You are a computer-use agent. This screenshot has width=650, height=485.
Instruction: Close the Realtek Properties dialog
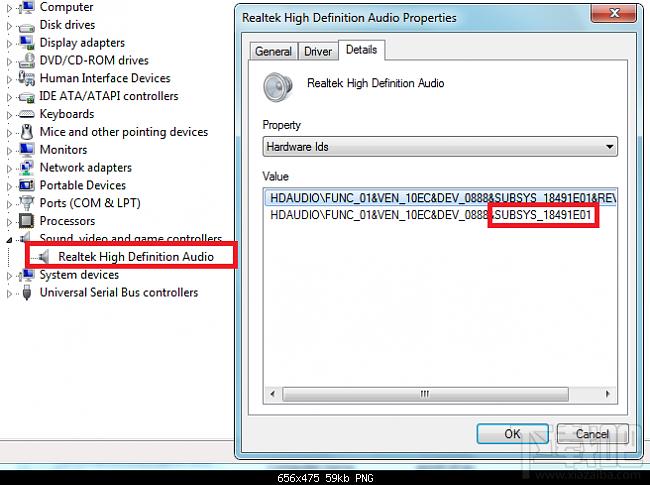point(614,13)
